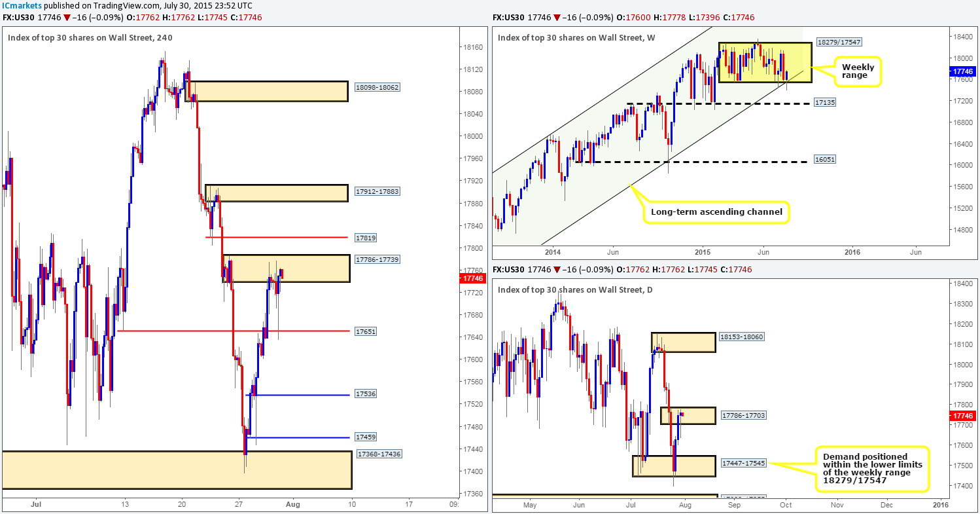Viewport: 980px width, 514px height.
Task: Open the ICmarkets publisher link
Action: [x=21, y=5]
